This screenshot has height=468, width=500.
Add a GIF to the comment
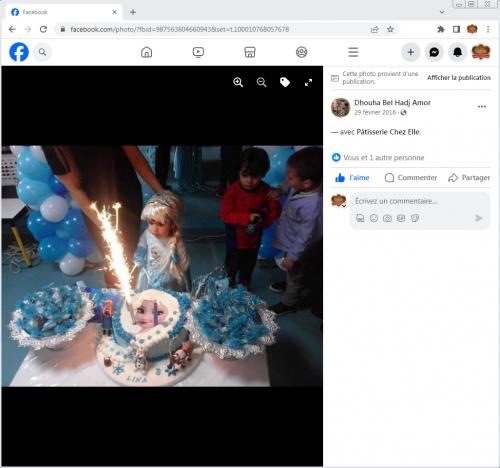pos(401,218)
